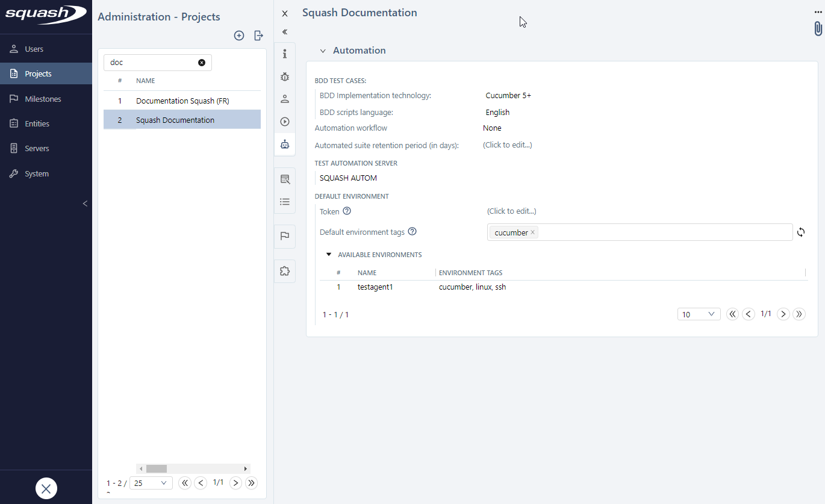This screenshot has height=504, width=825.
Task: Open the Projects administration section
Action: click(46, 73)
